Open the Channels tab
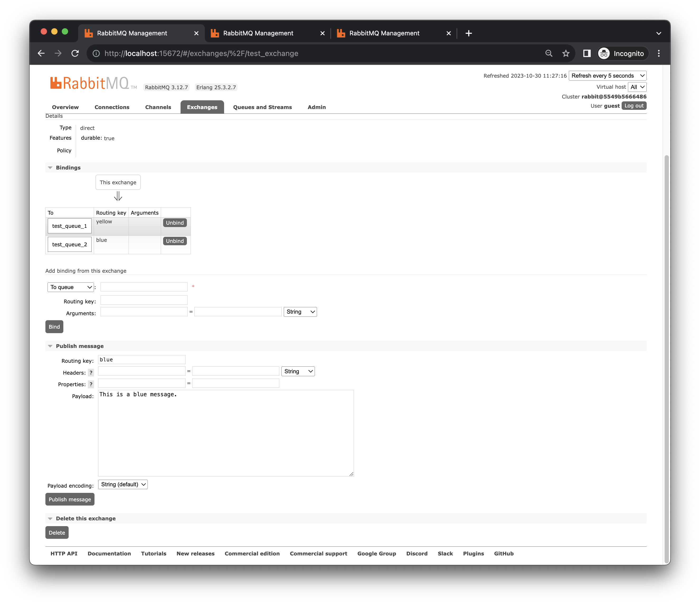 click(x=158, y=107)
